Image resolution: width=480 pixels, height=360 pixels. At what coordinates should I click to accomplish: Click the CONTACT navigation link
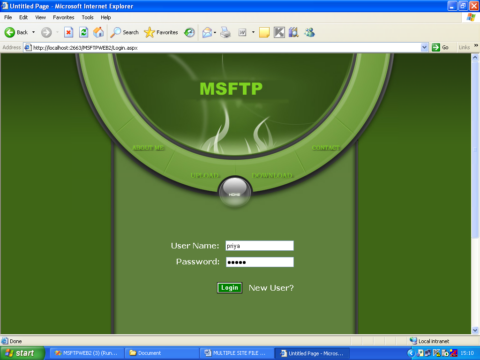pos(326,148)
